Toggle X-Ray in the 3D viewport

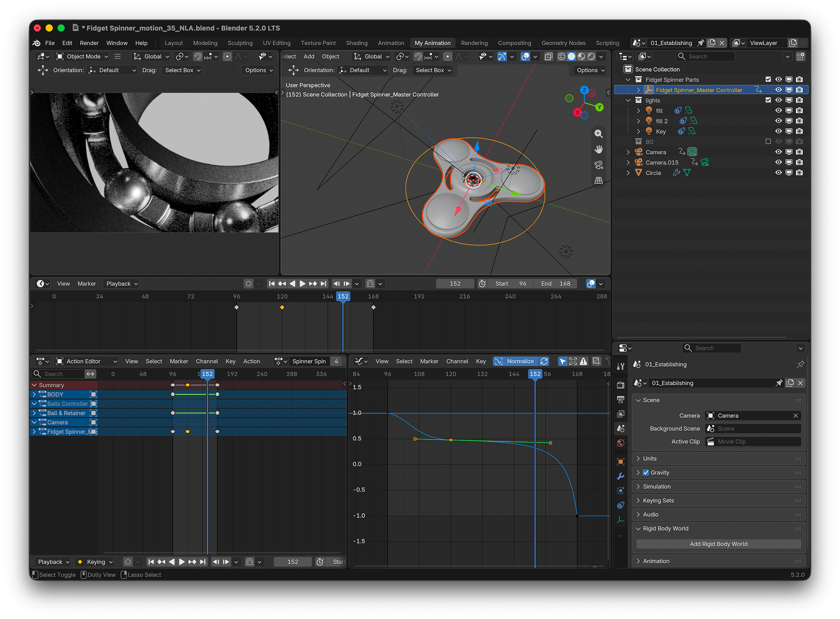[548, 56]
